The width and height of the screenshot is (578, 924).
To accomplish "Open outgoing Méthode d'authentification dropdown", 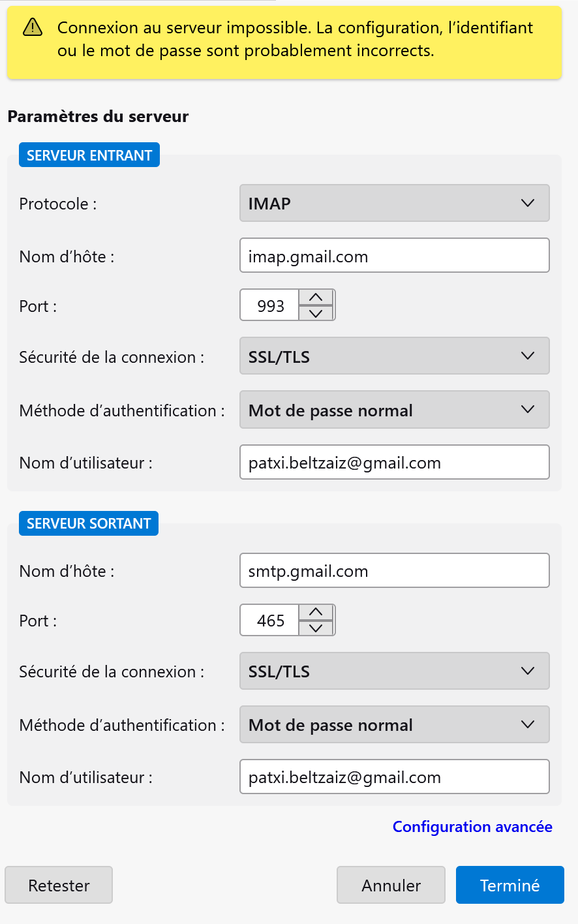I will (394, 724).
